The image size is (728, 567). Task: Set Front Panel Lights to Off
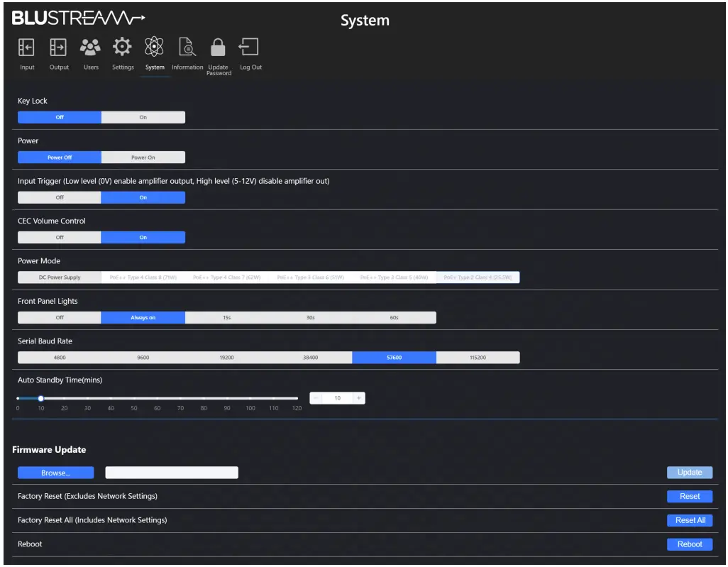pos(60,318)
